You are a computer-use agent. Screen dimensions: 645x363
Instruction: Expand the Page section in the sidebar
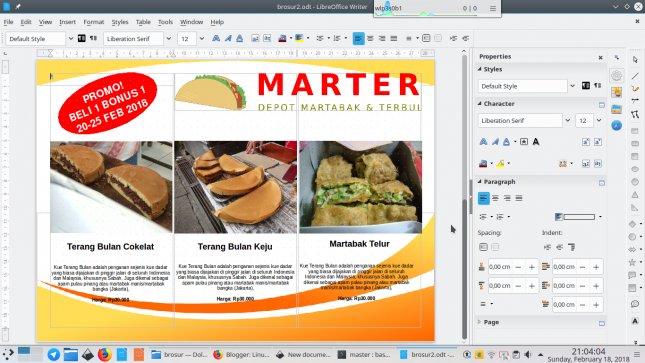(x=480, y=322)
